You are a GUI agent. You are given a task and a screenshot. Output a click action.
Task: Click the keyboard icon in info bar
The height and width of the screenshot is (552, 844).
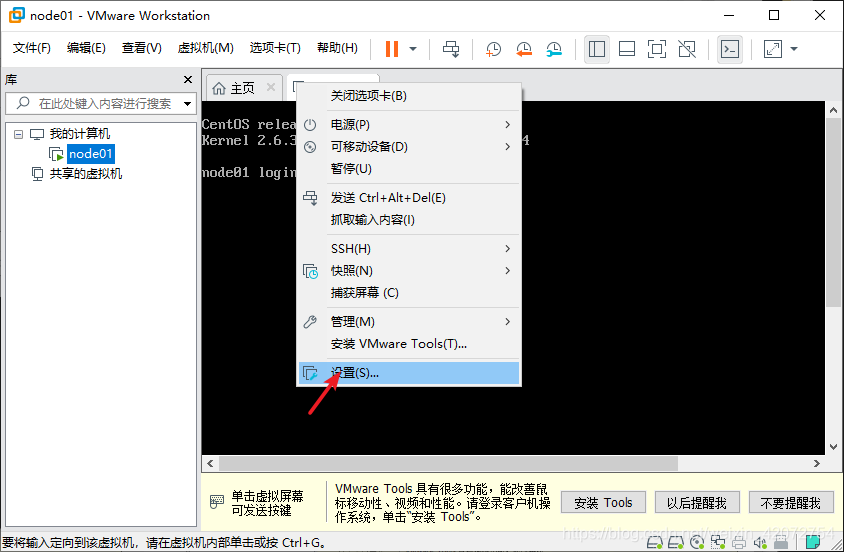click(217, 502)
